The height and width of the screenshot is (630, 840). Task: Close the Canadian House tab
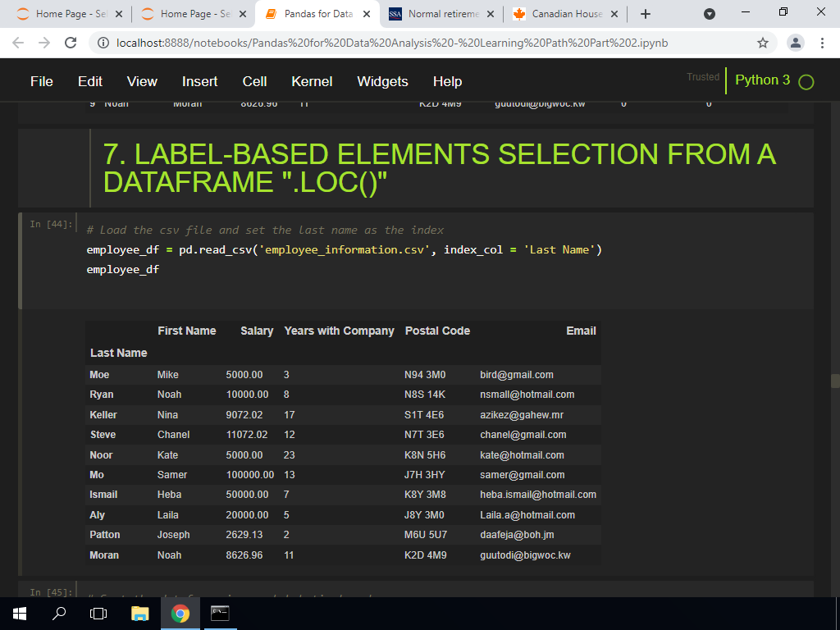pos(614,15)
